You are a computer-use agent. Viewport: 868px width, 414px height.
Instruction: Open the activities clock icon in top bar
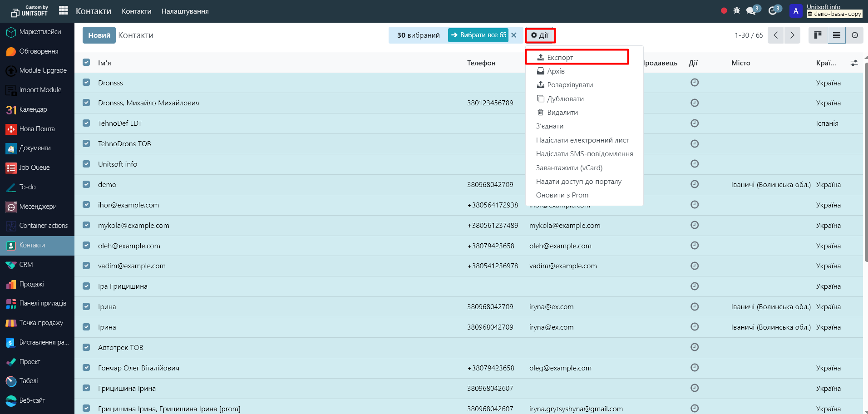coord(773,10)
